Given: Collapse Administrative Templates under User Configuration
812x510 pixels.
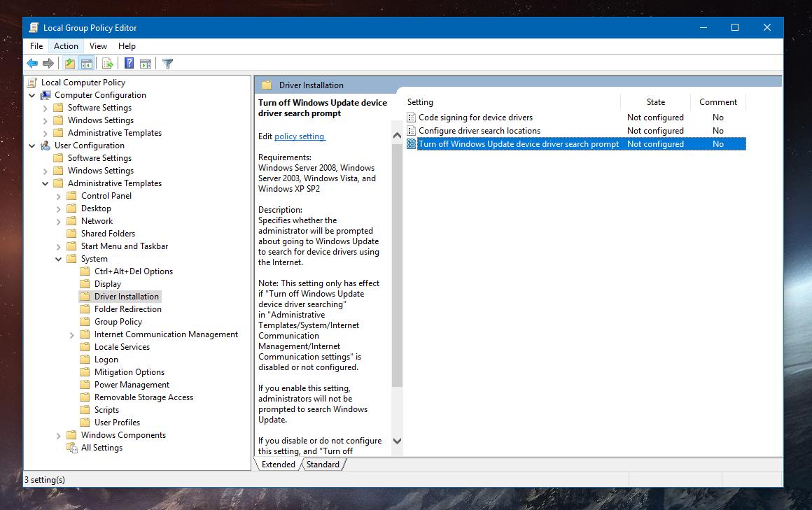Looking at the screenshot, I should pyautogui.click(x=45, y=184).
